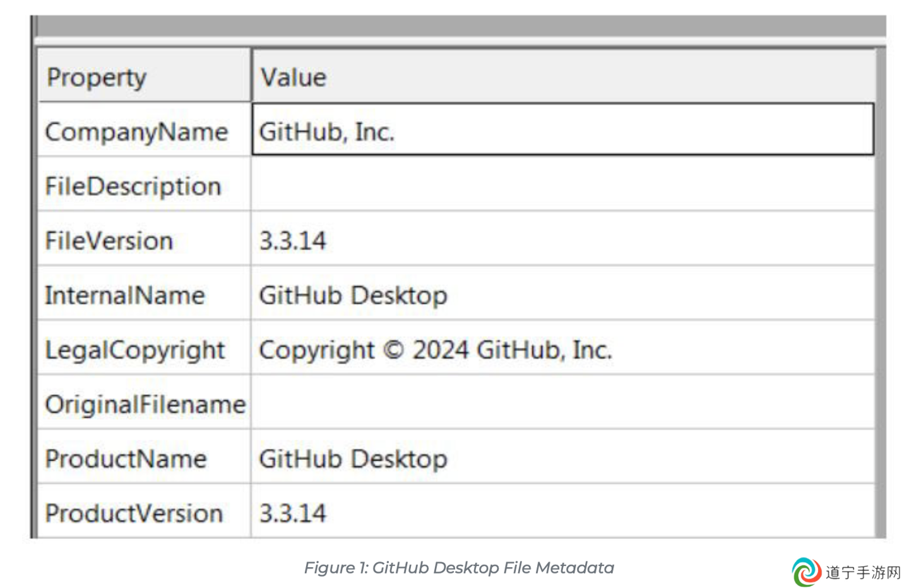
Task: Select the ProductName property cell
Action: (x=145, y=457)
